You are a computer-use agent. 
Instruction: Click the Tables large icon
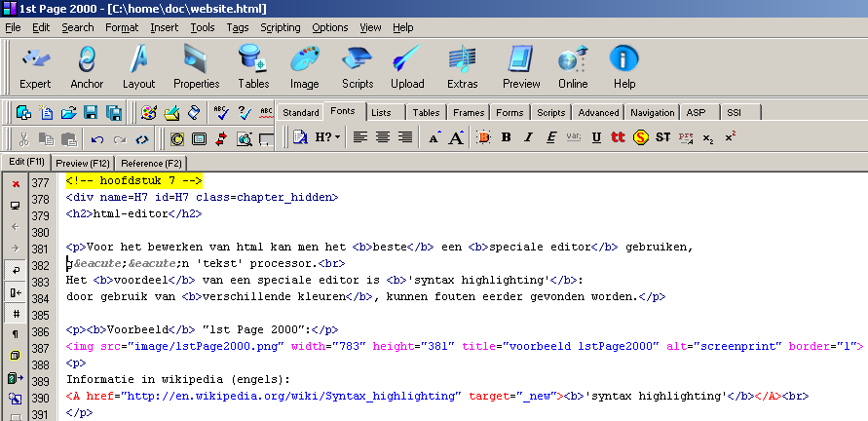[x=253, y=67]
